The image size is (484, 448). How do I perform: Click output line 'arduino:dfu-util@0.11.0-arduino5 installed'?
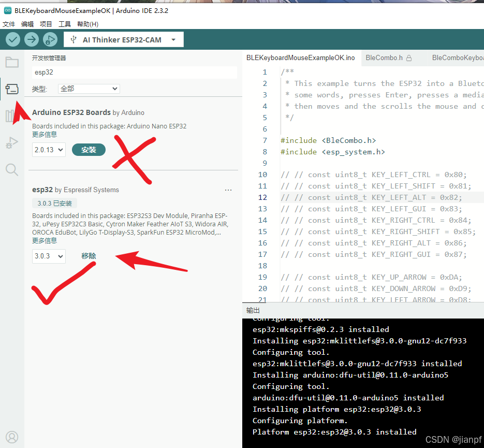(x=348, y=398)
